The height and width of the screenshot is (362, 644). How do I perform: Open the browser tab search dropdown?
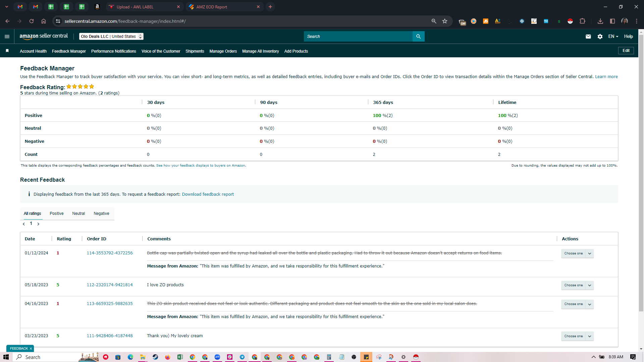click(6, 7)
